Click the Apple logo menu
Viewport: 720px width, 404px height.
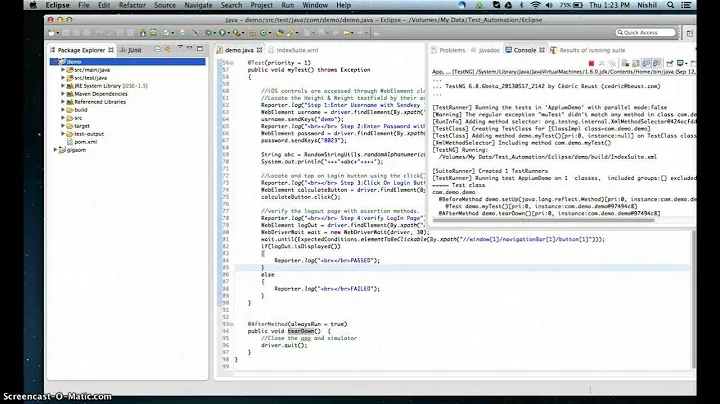pos(33,5)
